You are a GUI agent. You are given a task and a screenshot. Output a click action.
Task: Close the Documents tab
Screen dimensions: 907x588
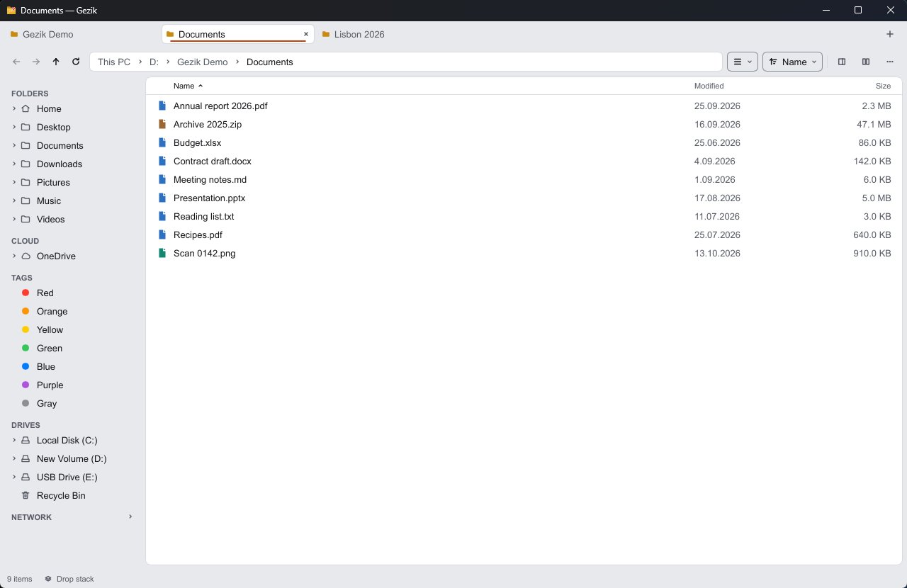point(306,34)
